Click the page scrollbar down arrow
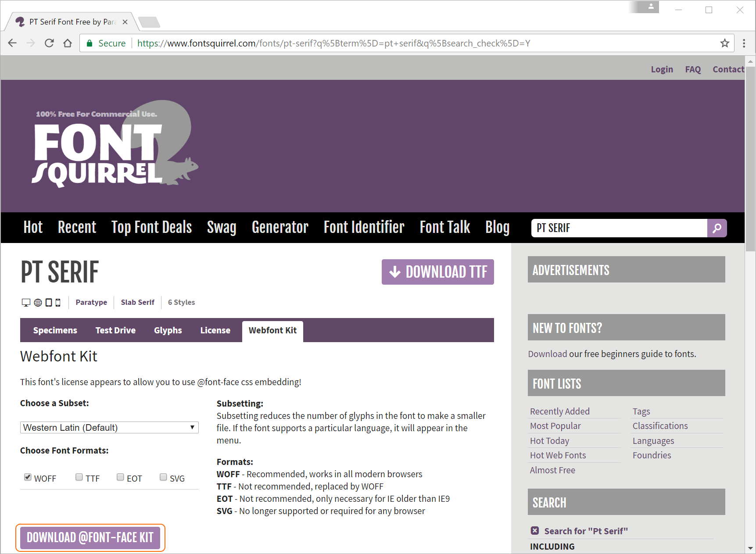Viewport: 756px width, 554px height. (x=750, y=548)
